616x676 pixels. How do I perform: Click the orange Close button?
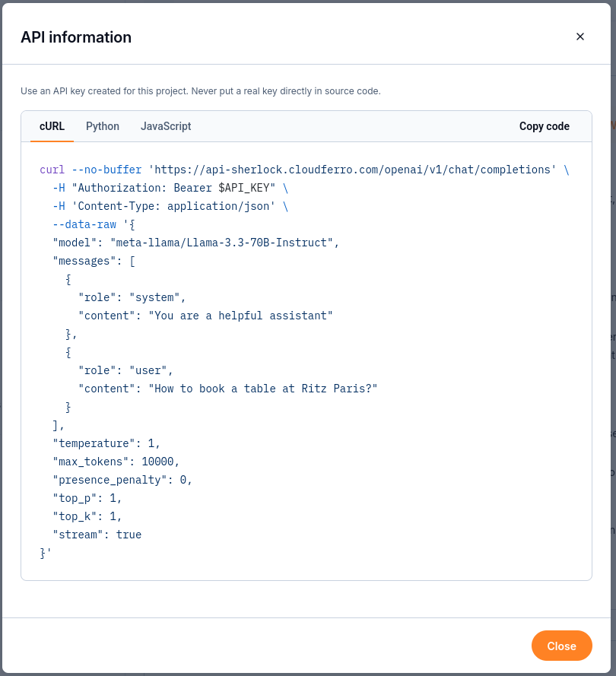point(561,646)
